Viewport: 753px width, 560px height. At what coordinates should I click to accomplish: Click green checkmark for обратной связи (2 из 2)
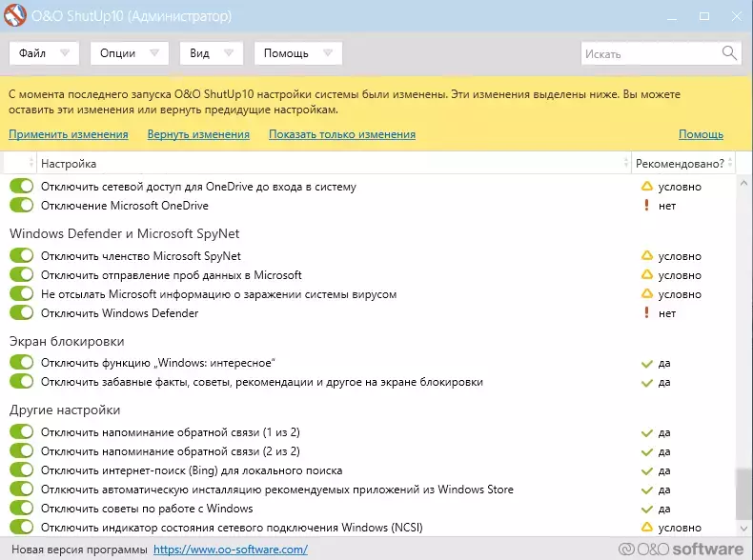(647, 452)
